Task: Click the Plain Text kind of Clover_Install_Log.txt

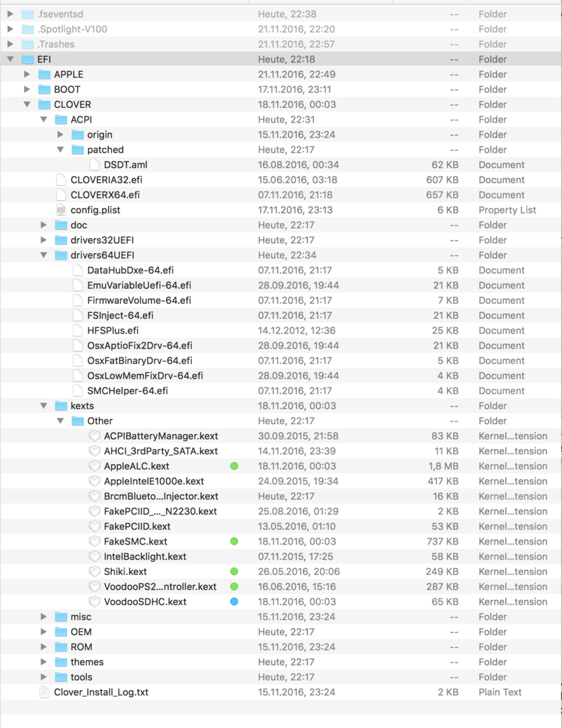Action: click(500, 692)
